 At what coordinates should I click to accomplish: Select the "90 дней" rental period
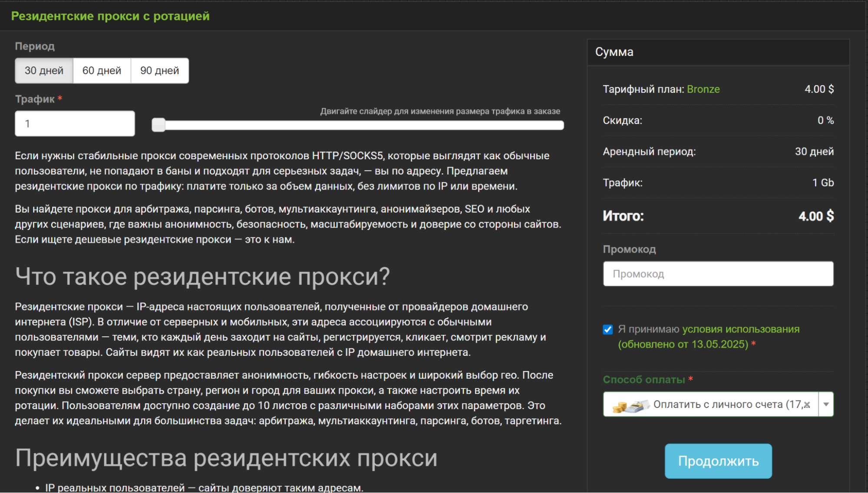point(159,70)
